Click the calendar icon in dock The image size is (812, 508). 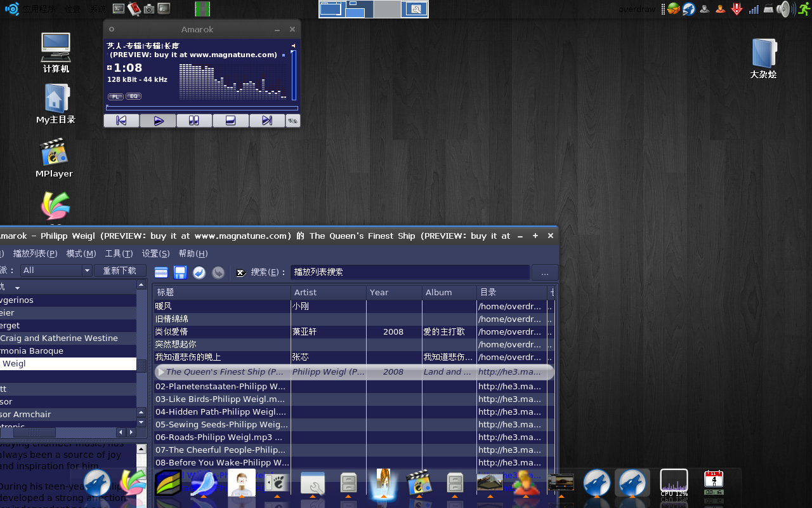(x=714, y=483)
